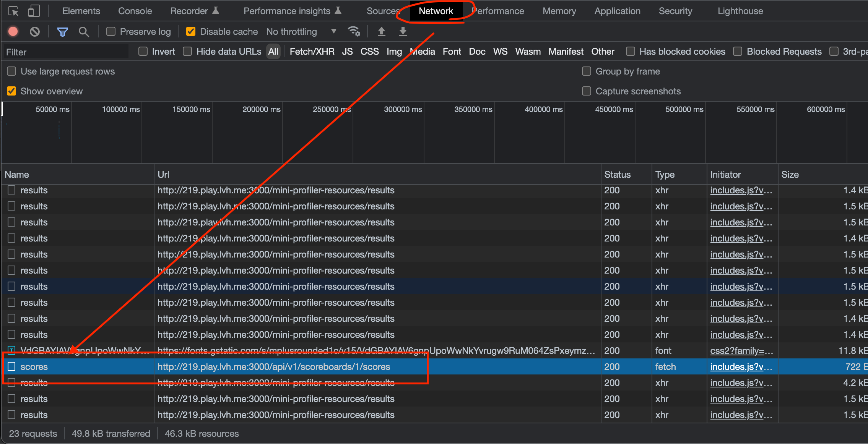Export HAR with download arrow
Viewport: 868px width, 444px height.
pyautogui.click(x=403, y=31)
